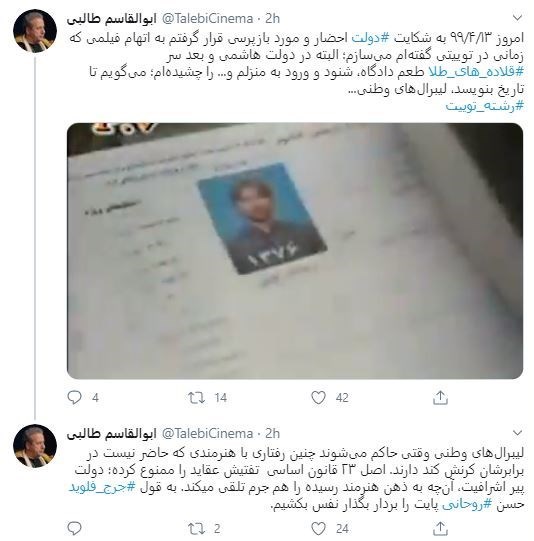Like the first tweet with 42 likes

click(x=318, y=397)
